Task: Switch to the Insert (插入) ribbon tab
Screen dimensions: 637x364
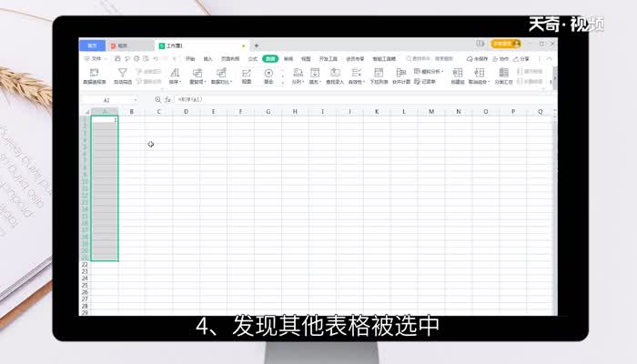Action: pyautogui.click(x=208, y=59)
